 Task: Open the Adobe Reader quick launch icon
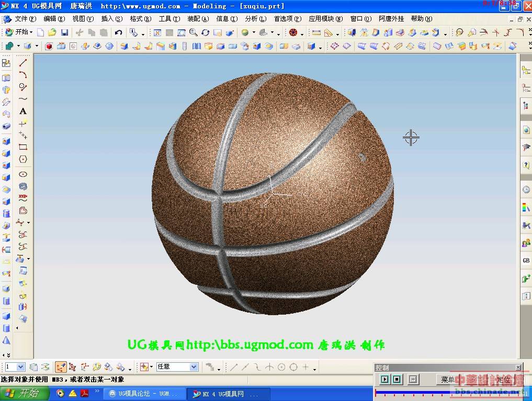85,394
